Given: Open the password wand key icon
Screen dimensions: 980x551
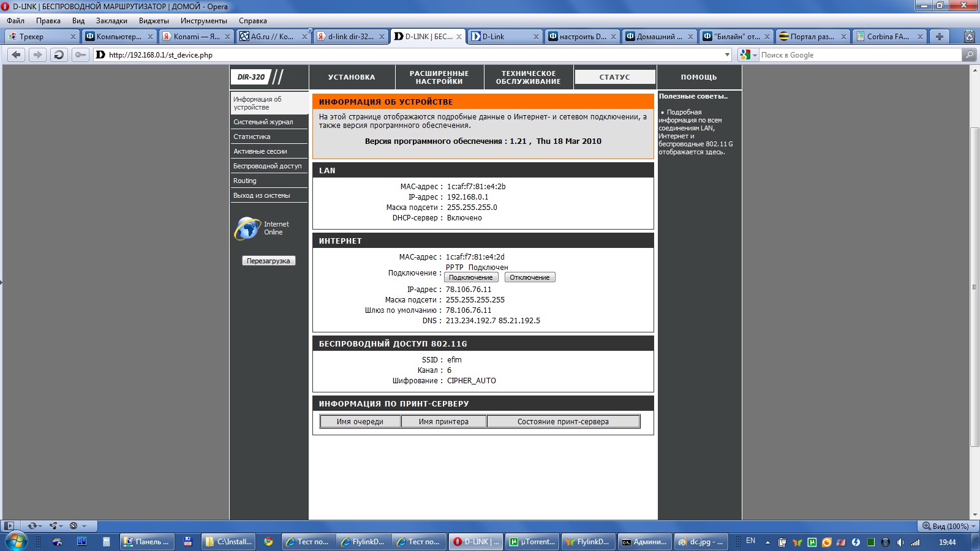Looking at the screenshot, I should (80, 54).
